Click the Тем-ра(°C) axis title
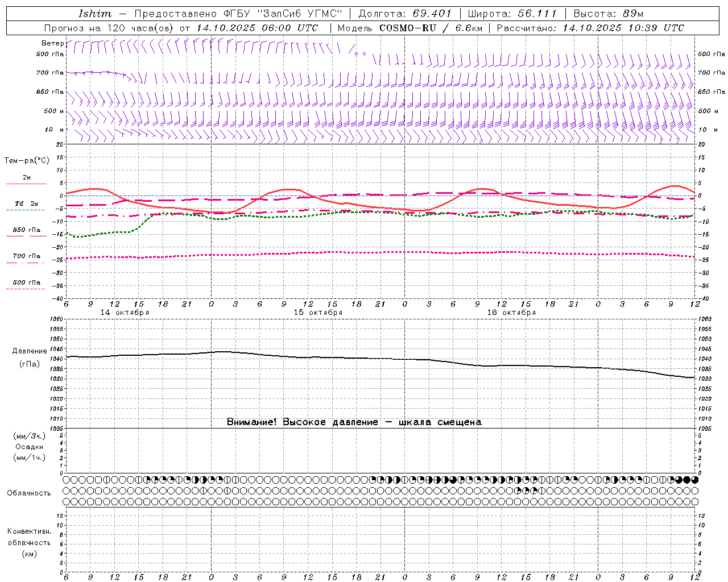Image resolution: width=728 pixels, height=582 pixels. tap(27, 160)
